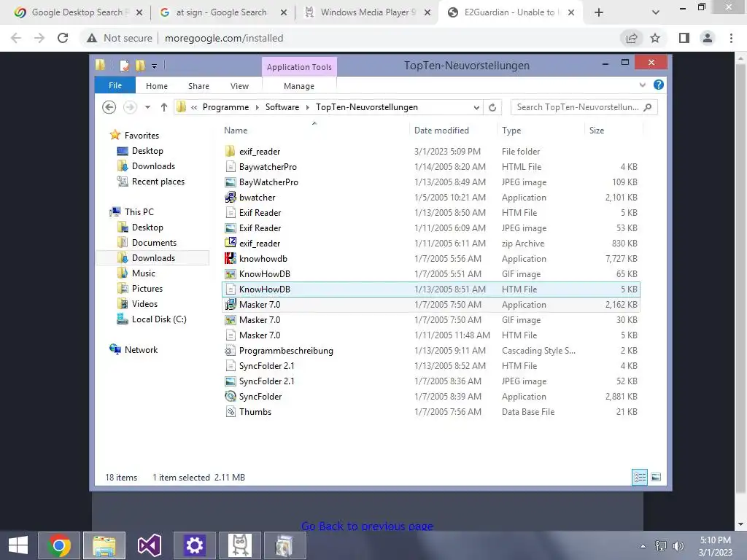Click the Explorer back arrow button
This screenshot has height=560, width=747.
109,107
